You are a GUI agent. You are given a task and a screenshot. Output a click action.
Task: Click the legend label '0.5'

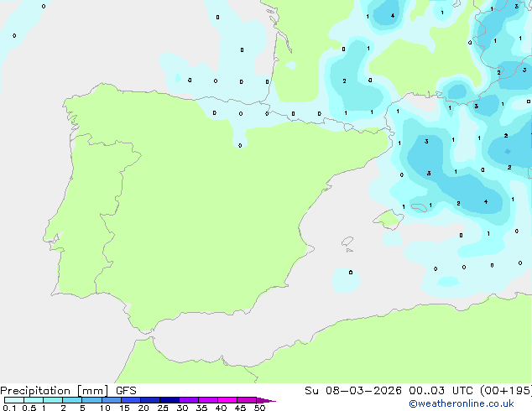29,408
